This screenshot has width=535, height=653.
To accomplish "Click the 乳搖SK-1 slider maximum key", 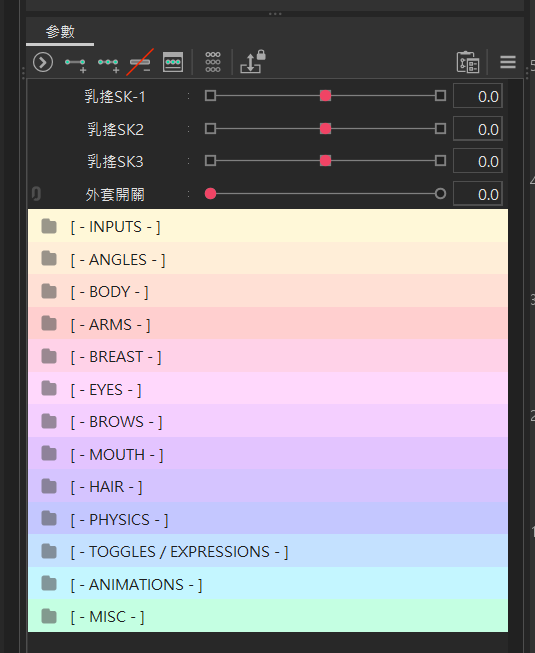I will click(440, 96).
